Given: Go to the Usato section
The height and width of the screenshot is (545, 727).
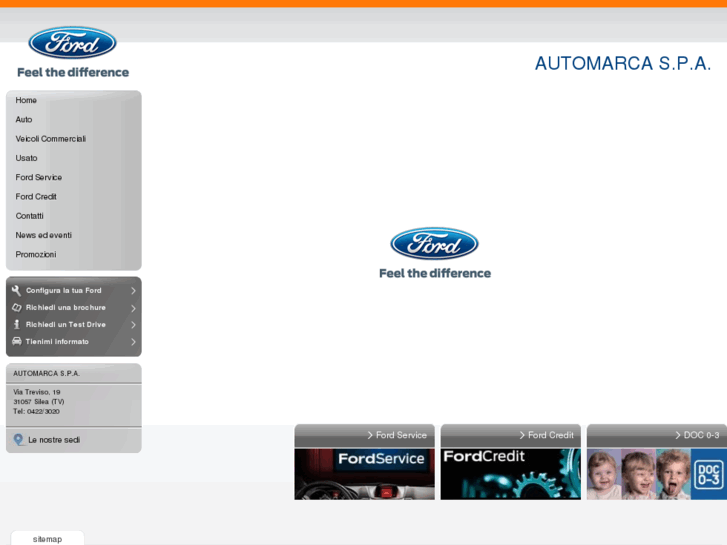Looking at the screenshot, I should [26, 158].
